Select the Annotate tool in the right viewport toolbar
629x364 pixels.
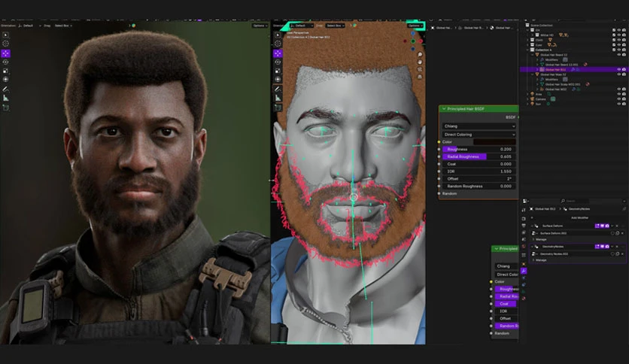[x=278, y=89]
